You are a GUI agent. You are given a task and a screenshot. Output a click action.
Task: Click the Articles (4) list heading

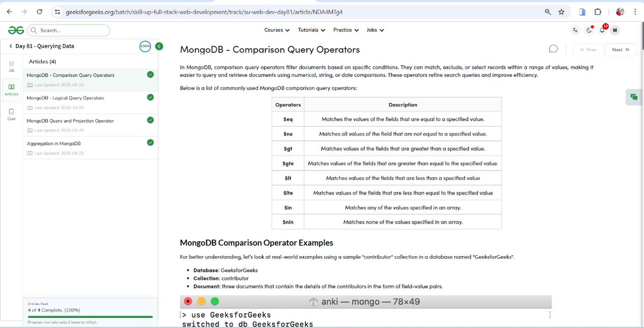pyautogui.click(x=42, y=62)
